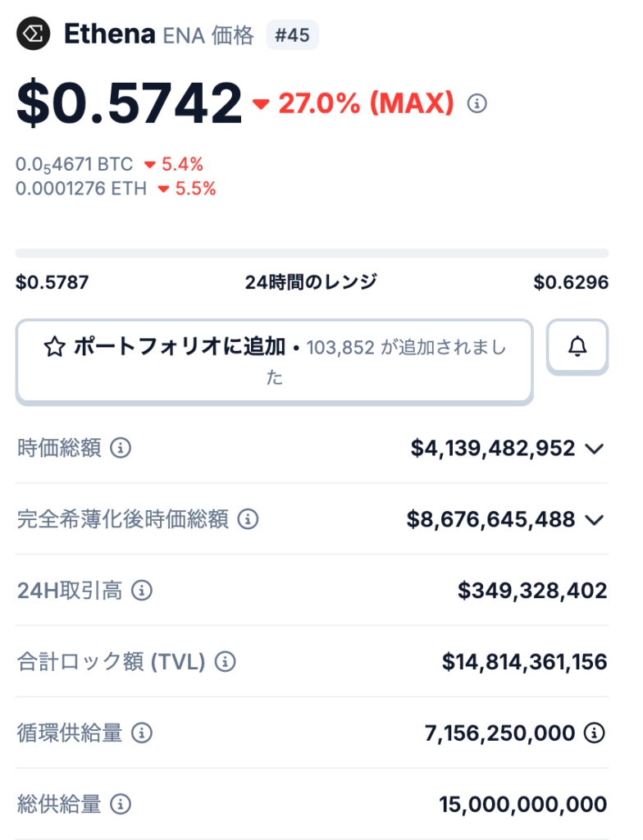Click the Ethena logo icon

[x=34, y=34]
